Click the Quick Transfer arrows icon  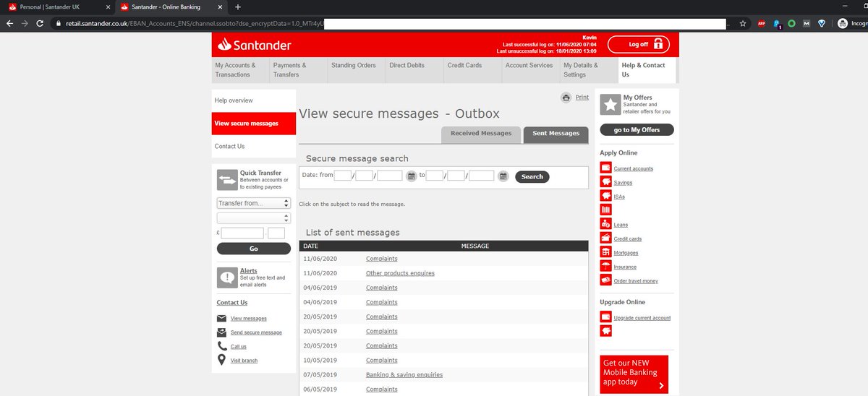tap(227, 180)
